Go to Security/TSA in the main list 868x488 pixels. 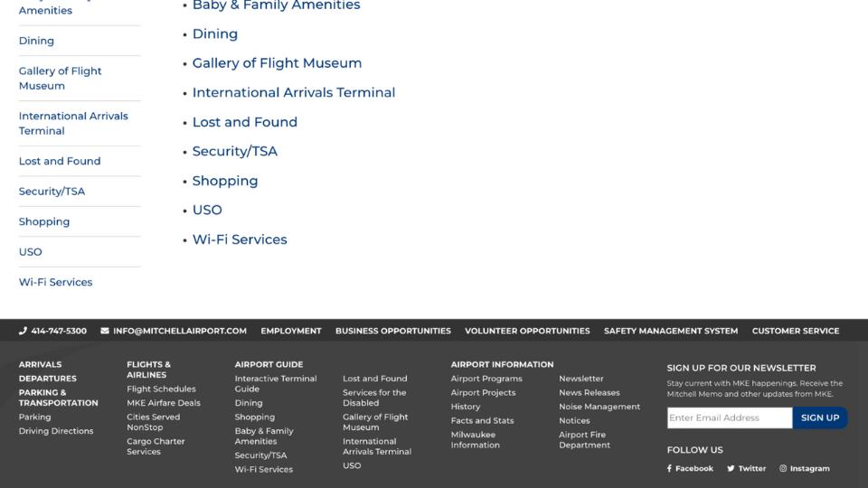pos(235,151)
